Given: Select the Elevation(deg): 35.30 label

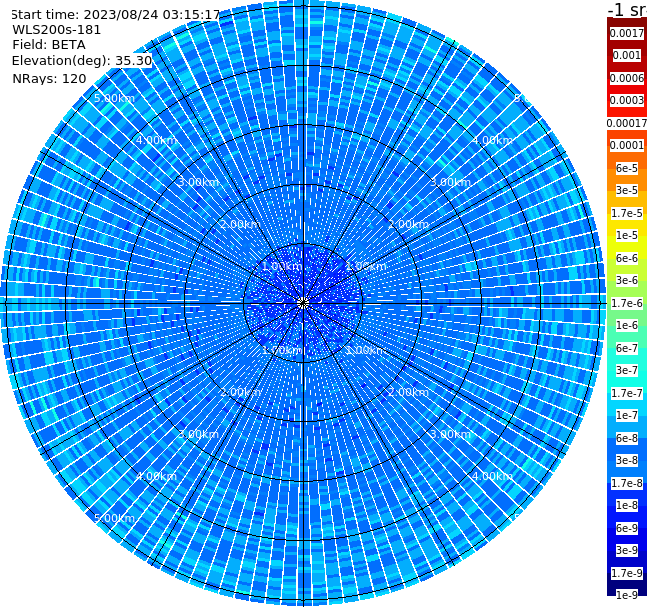Looking at the screenshot, I should (x=82, y=61).
